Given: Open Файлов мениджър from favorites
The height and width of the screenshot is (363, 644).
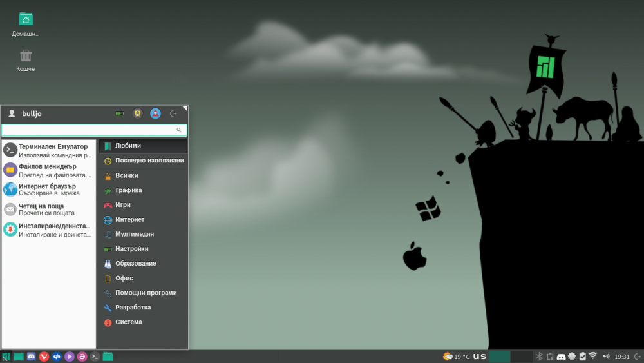Looking at the screenshot, I should coord(49,170).
